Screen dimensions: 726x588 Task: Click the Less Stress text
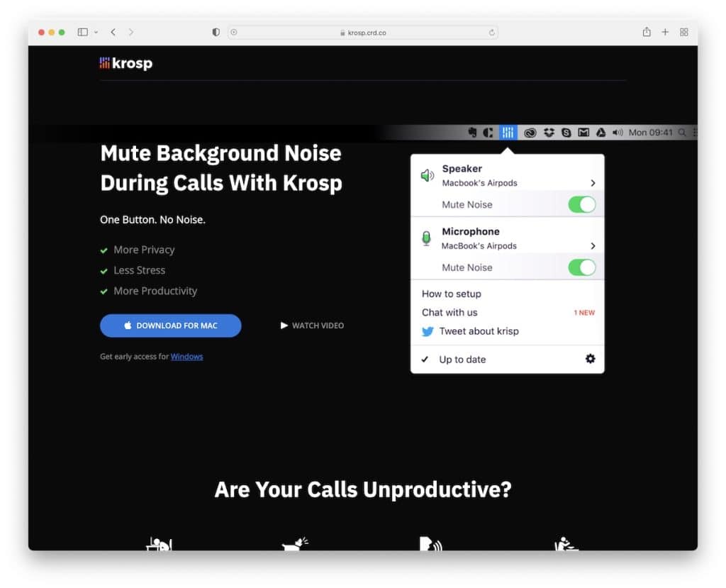click(140, 270)
